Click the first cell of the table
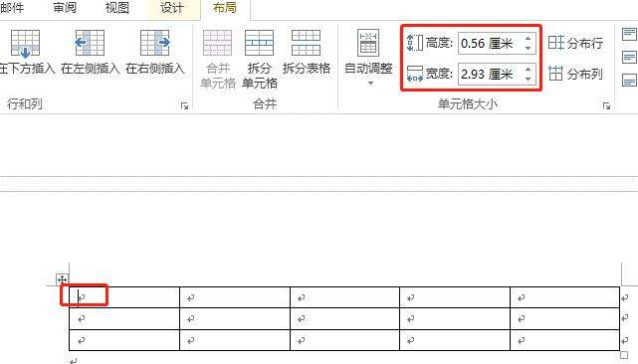Screen dimensions: 638x364 point(124,297)
